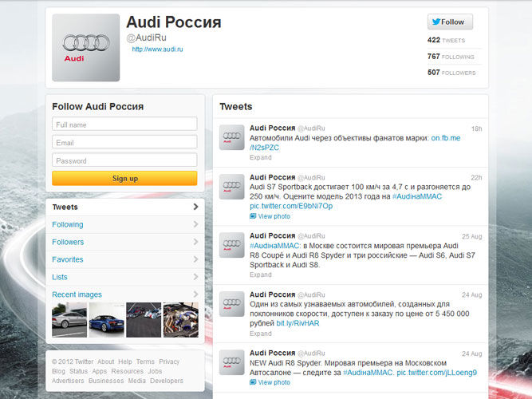This screenshot has height=399, width=532.
Task: Open the Developers footer link
Action: (x=167, y=381)
